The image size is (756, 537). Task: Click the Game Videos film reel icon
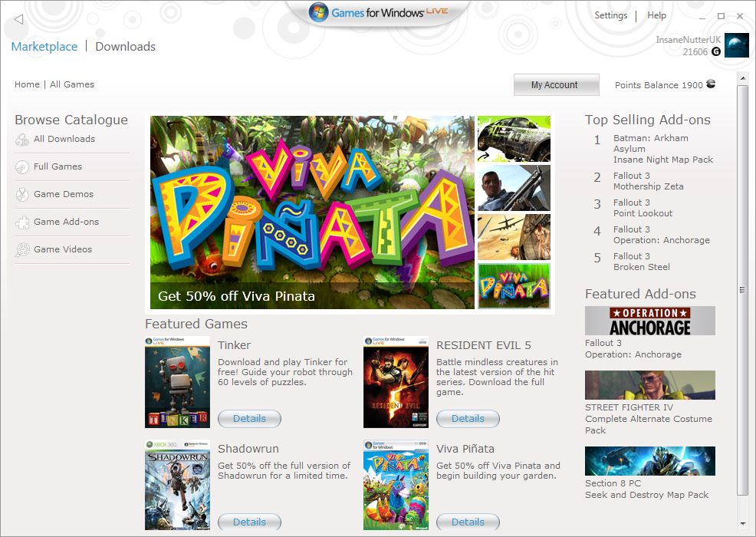(22, 250)
